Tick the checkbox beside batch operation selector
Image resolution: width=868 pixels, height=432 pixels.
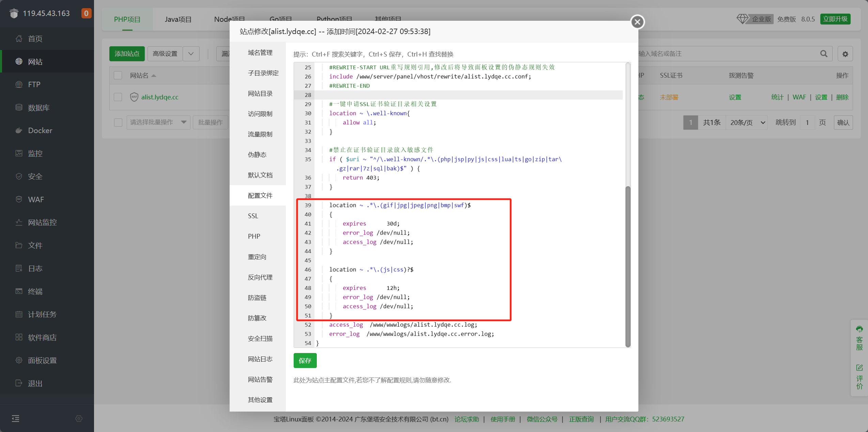118,122
